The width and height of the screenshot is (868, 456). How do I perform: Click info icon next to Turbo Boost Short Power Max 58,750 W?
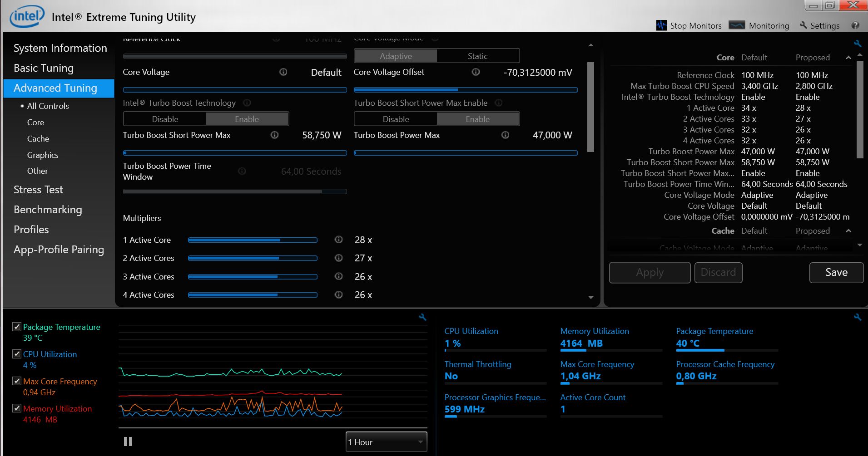click(x=274, y=135)
